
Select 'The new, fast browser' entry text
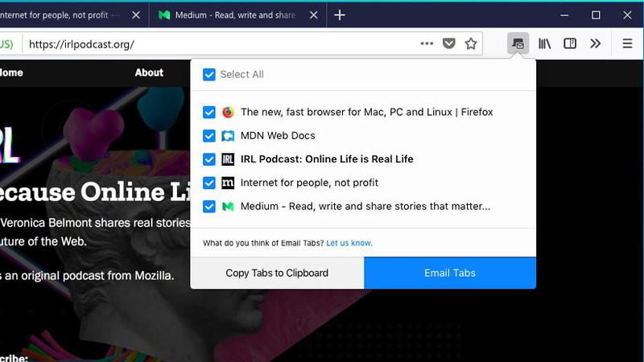pyautogui.click(x=367, y=112)
